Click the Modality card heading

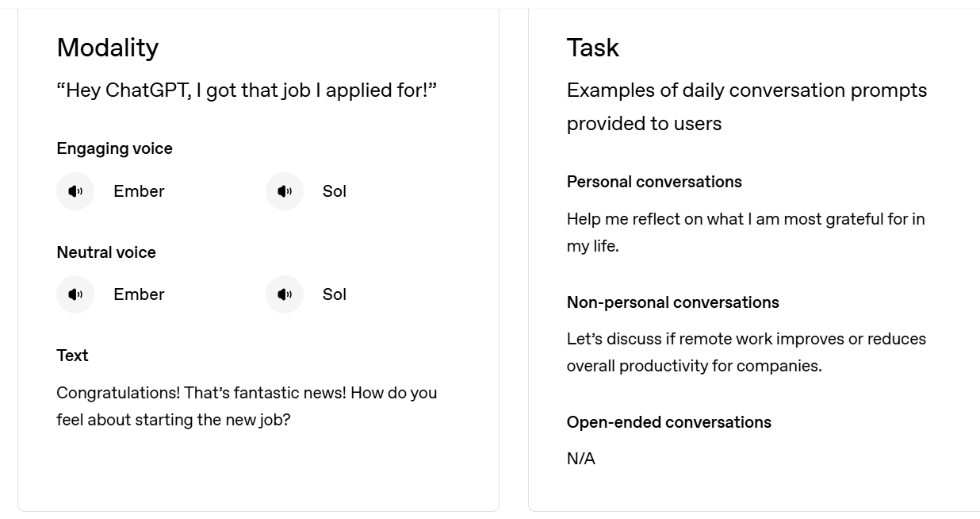108,48
